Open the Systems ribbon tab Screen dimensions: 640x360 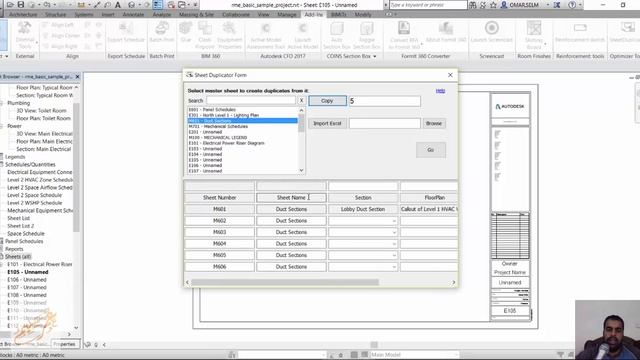(x=84, y=14)
